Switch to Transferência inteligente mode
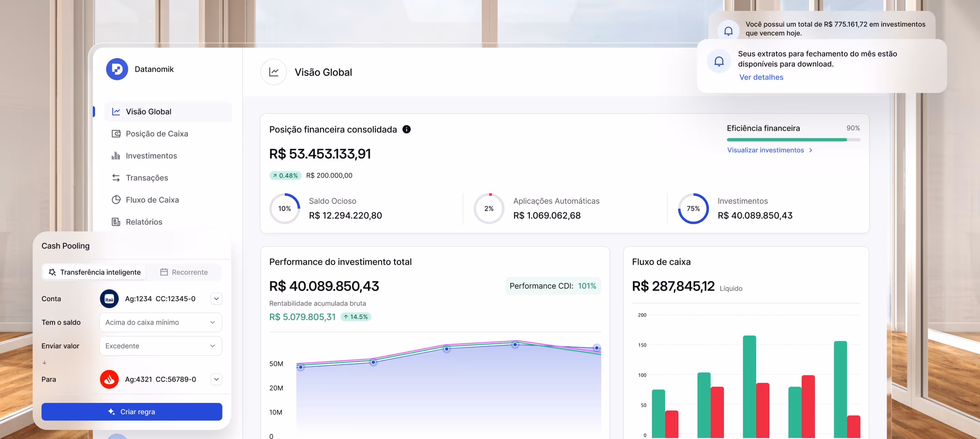This screenshot has width=980, height=439. [x=94, y=272]
